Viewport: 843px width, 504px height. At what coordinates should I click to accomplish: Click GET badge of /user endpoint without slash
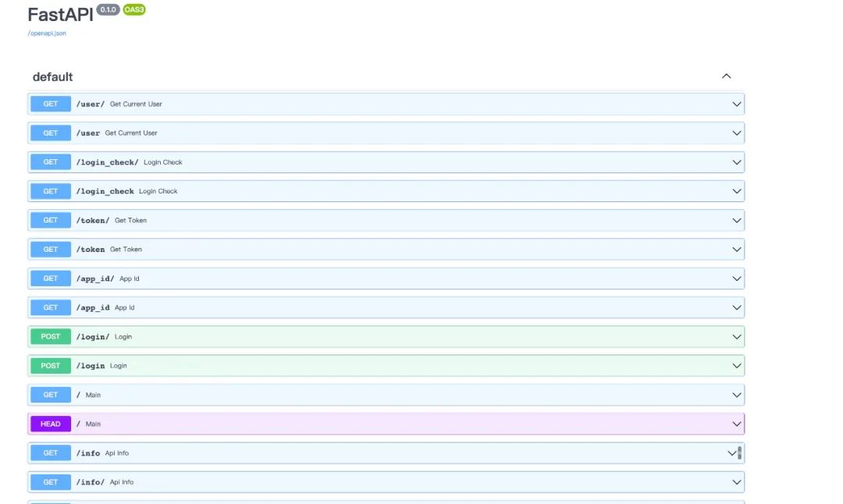pos(51,133)
